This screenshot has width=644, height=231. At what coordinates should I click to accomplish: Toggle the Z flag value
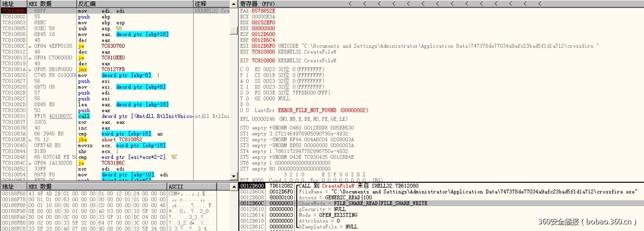pos(248,87)
